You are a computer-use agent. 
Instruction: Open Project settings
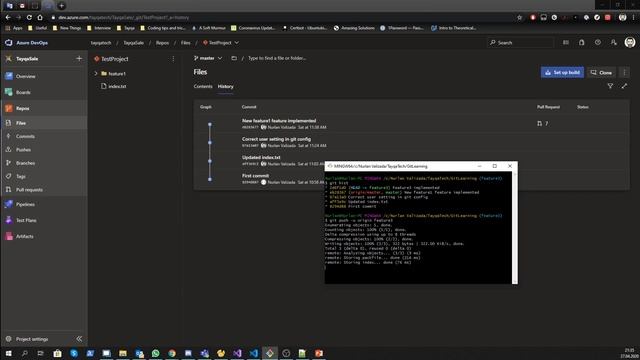click(x=32, y=339)
